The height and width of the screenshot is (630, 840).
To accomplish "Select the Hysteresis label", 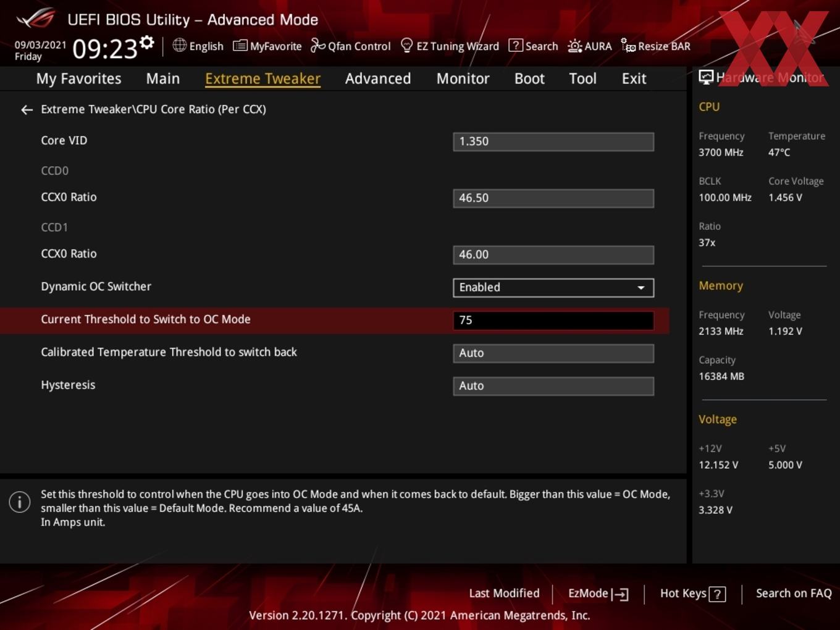I will click(x=68, y=385).
